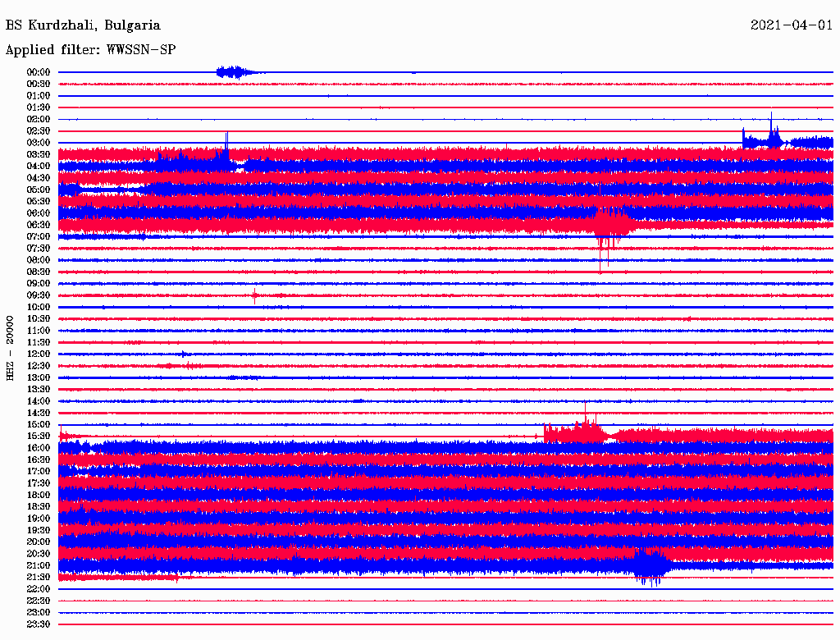
Task: Select the 03:00 time label
Action: (x=39, y=143)
